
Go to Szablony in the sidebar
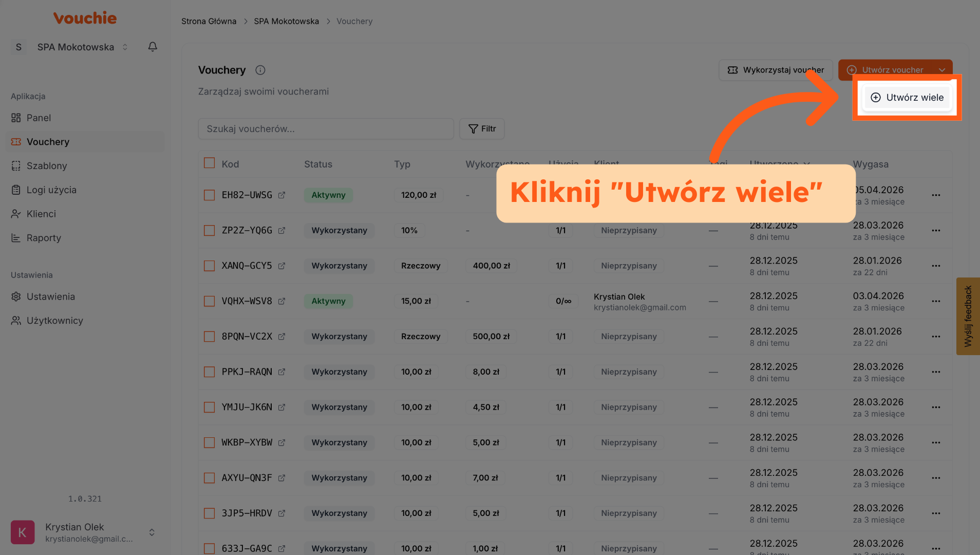47,166
